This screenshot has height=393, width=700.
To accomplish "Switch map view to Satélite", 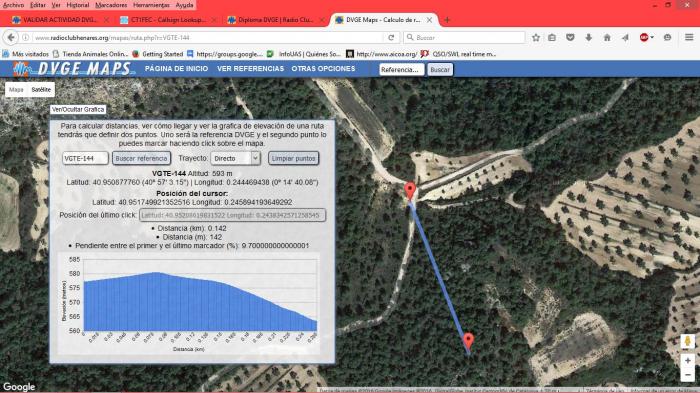I will tap(41, 90).
